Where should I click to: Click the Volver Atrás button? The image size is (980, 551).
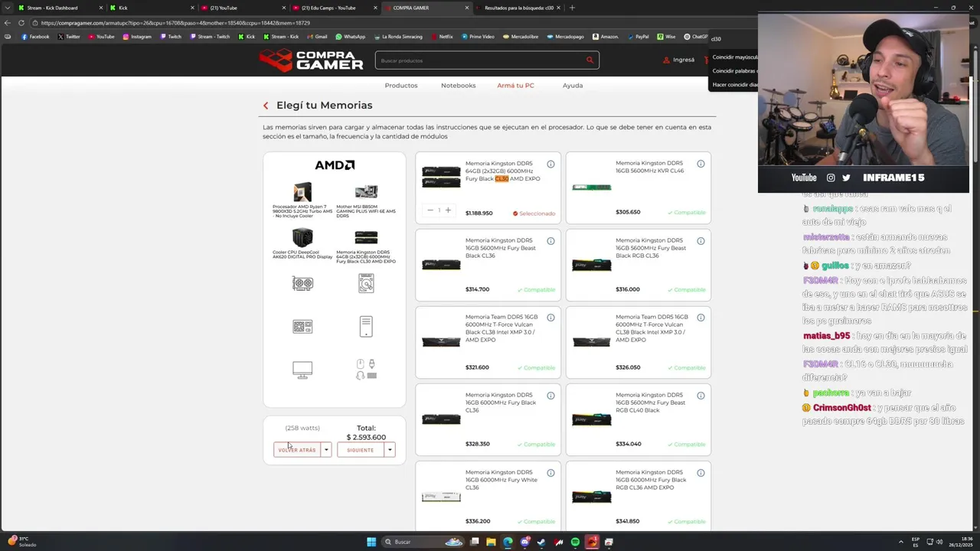click(x=297, y=450)
